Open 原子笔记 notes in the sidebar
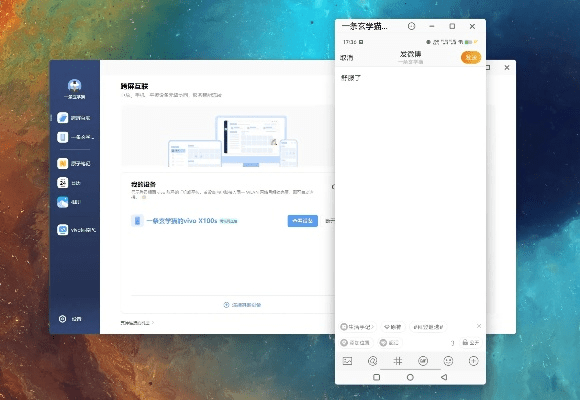Image resolution: width=580 pixels, height=400 pixels. click(74, 163)
